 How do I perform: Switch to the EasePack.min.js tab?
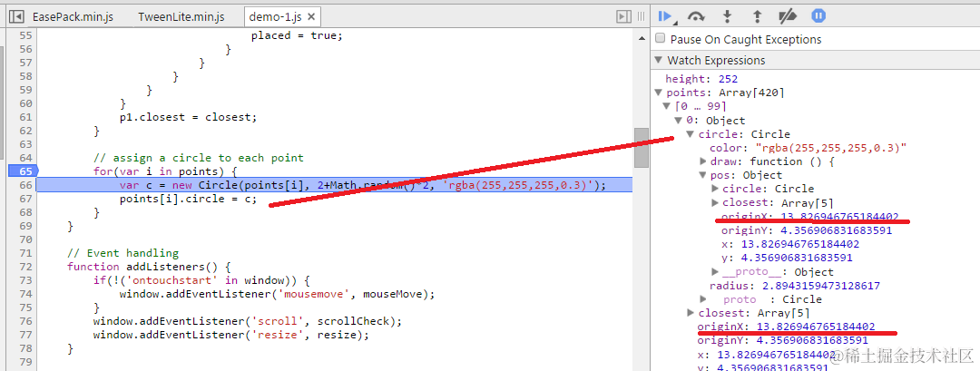point(73,17)
